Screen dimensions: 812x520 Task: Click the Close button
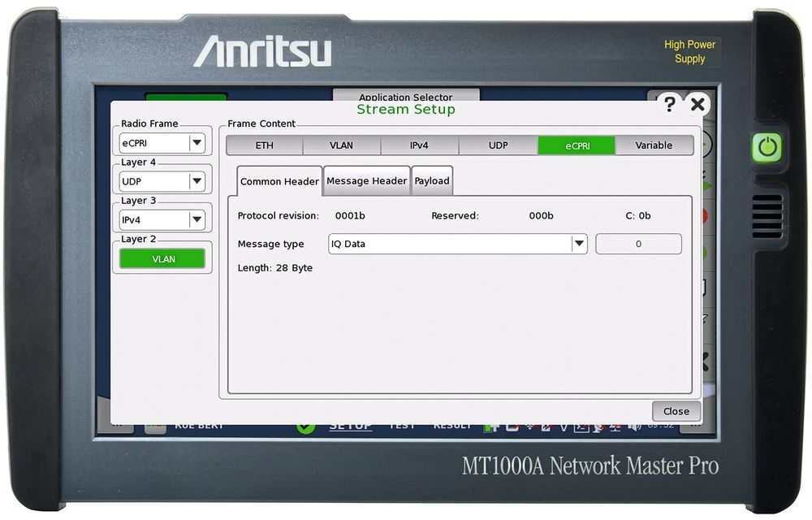click(x=676, y=411)
